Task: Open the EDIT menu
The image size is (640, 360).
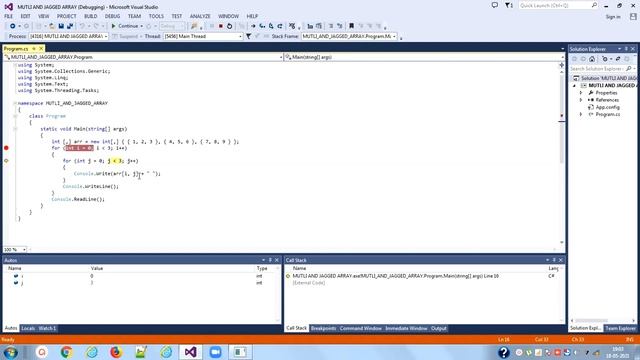Action: tap(25, 16)
